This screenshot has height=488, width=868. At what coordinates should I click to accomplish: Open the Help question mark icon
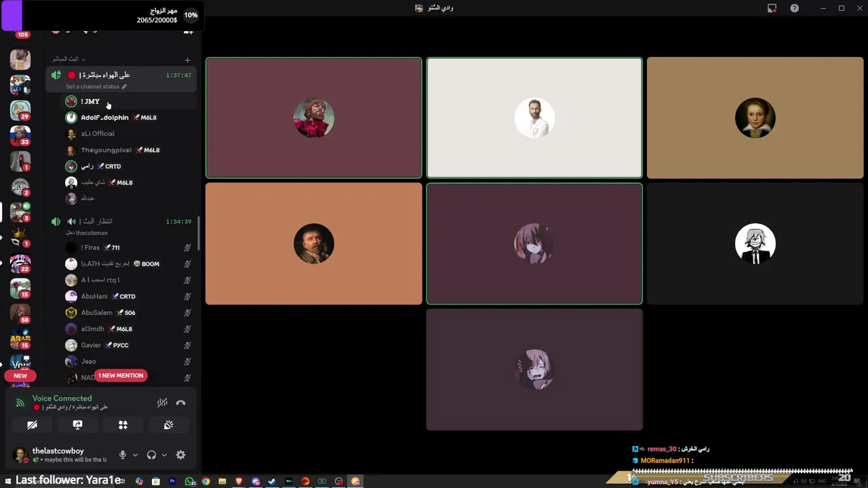coord(794,8)
